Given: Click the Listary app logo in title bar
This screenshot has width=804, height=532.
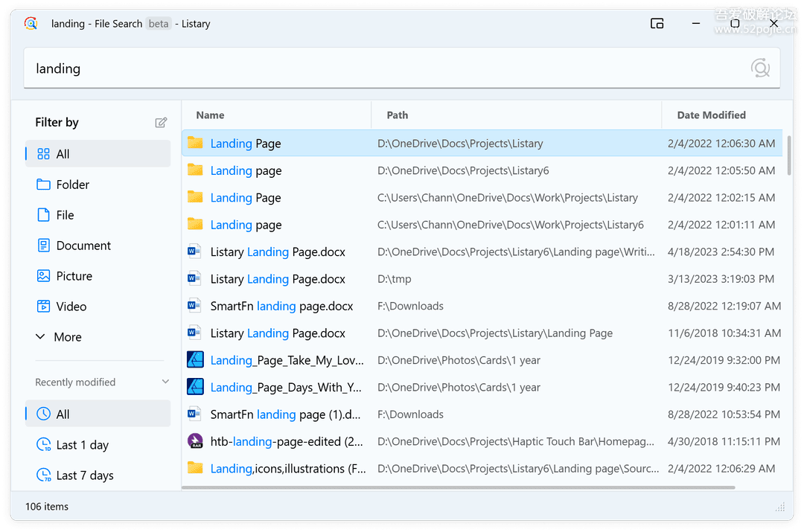Looking at the screenshot, I should coord(31,24).
